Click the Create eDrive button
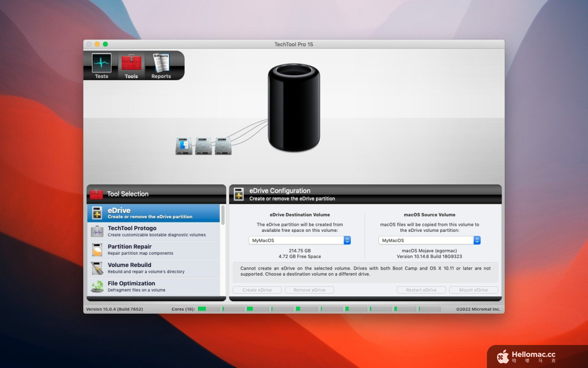The image size is (588, 368). pos(257,290)
